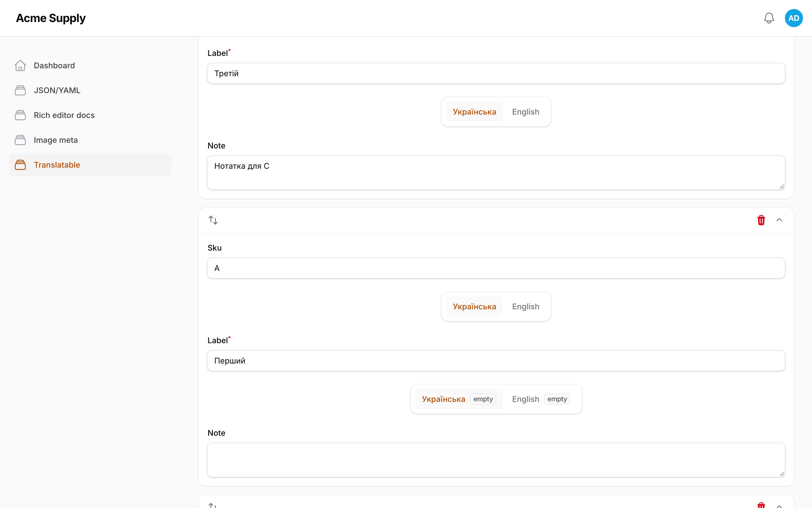Open Image meta page
The height and width of the screenshot is (508, 812).
[90, 140]
